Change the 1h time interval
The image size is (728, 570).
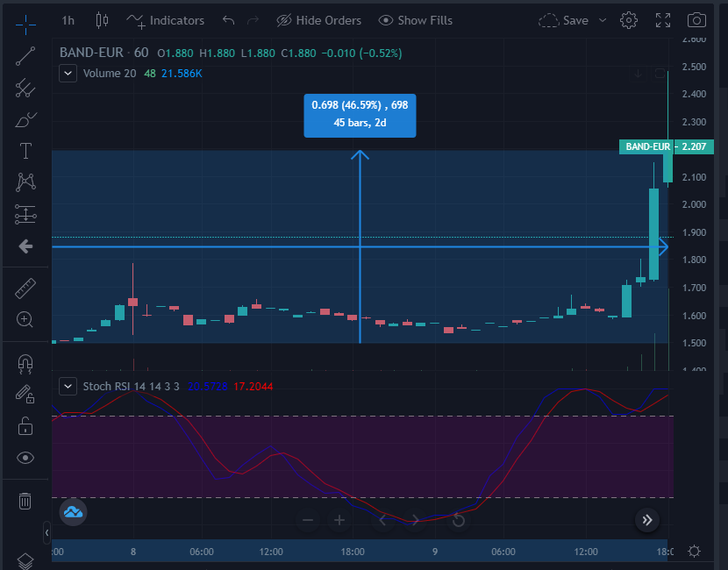point(68,20)
